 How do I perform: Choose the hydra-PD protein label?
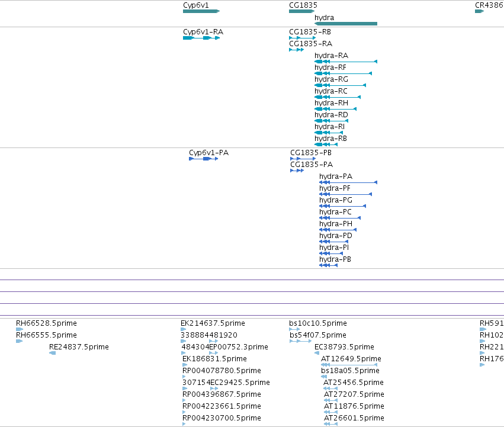click(x=336, y=236)
